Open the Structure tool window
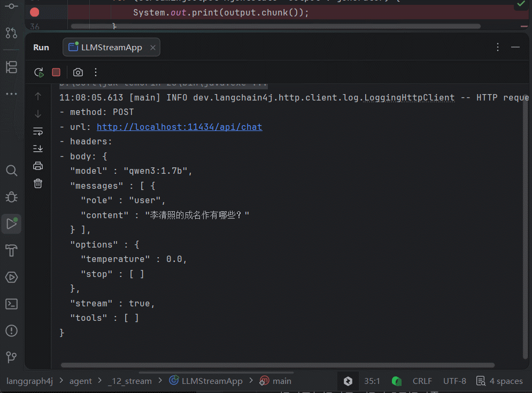 pyautogui.click(x=11, y=67)
